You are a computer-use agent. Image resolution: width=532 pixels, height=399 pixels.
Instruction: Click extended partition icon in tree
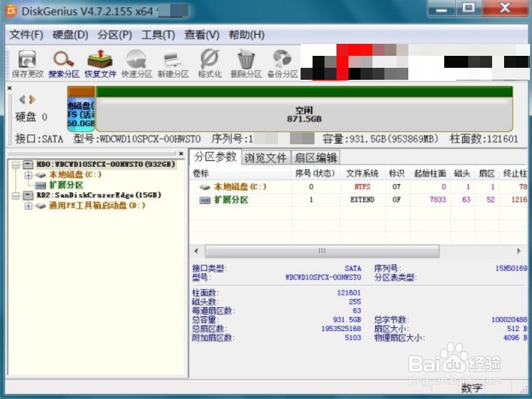click(41, 186)
